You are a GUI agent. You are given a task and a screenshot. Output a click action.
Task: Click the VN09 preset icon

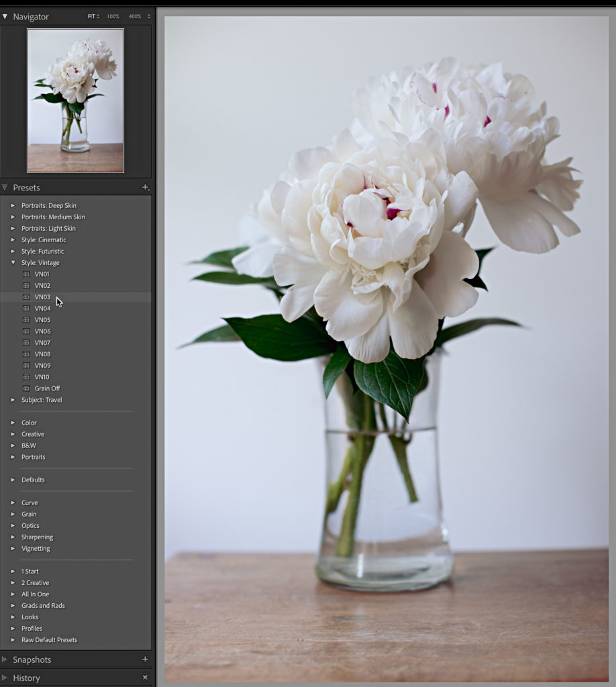click(x=26, y=365)
